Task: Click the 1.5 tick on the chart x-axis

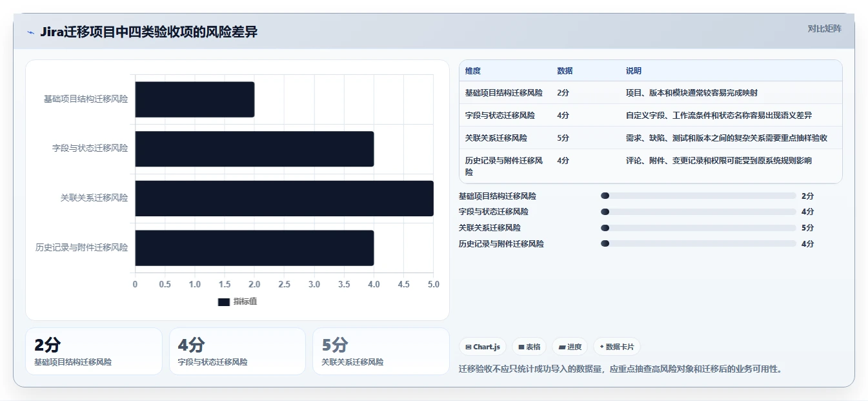Action: [x=225, y=284]
